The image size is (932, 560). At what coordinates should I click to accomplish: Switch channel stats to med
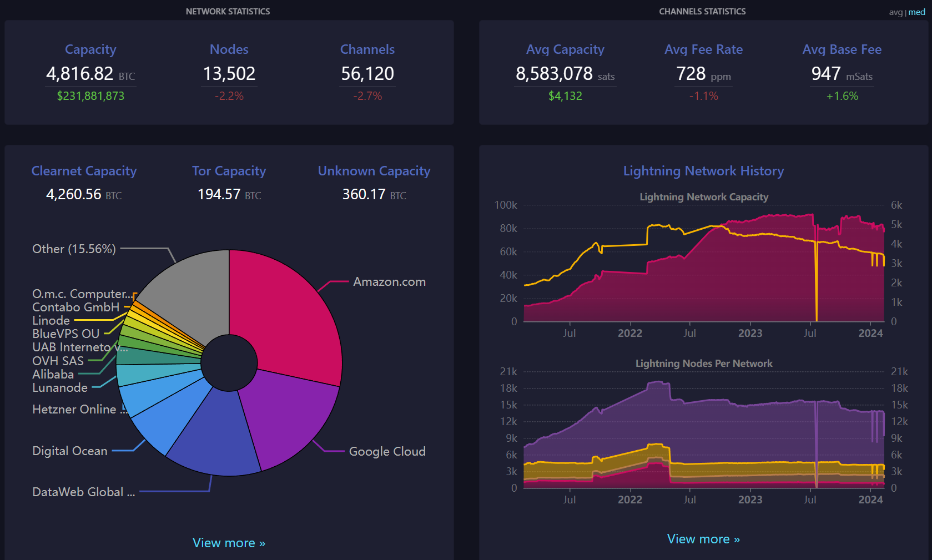916,12
